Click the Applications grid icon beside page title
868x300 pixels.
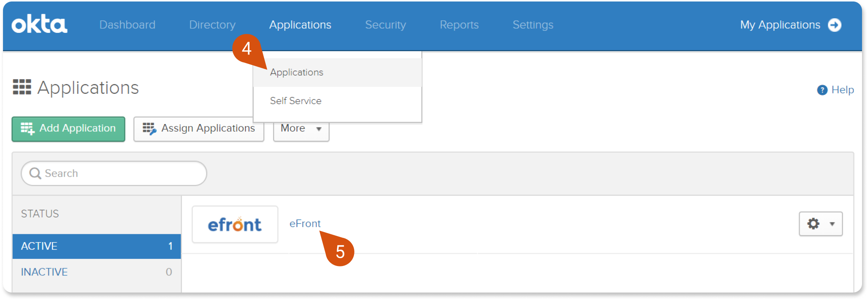22,87
